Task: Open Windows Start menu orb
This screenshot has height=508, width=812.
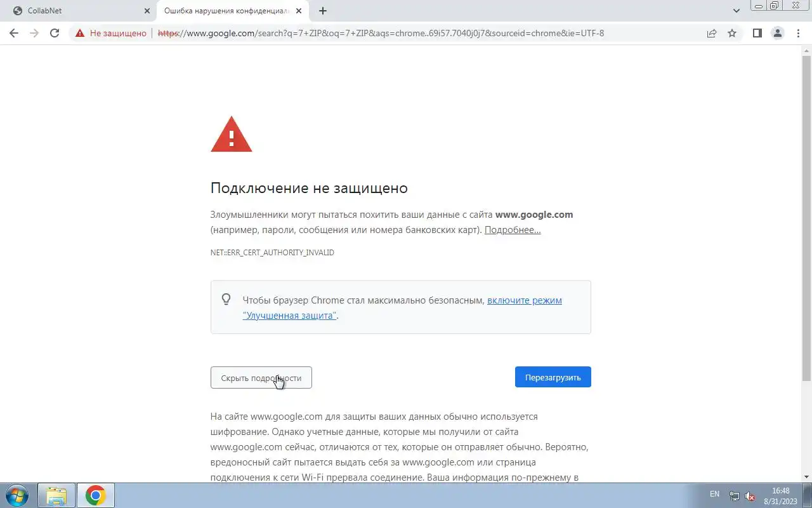Action: click(17, 495)
